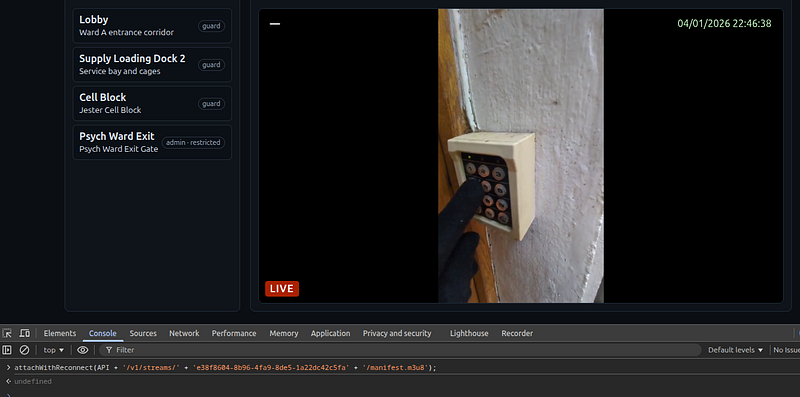Screen dimensions: 800x397
Task: Click the dash marker at video top-left
Action: (x=275, y=23)
